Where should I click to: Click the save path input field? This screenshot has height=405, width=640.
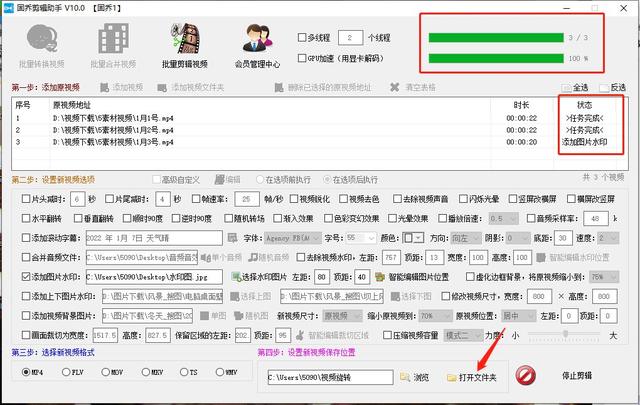point(330,377)
